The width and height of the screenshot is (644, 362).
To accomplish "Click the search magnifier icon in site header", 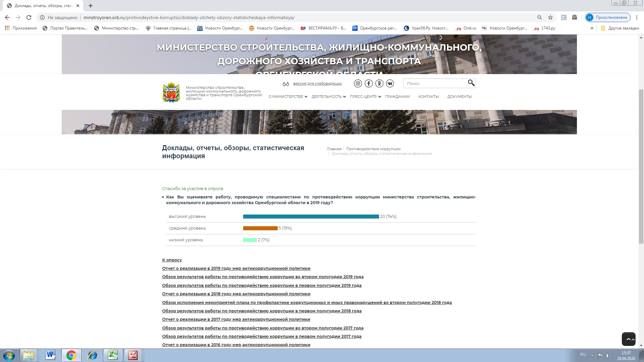I will [x=471, y=83].
